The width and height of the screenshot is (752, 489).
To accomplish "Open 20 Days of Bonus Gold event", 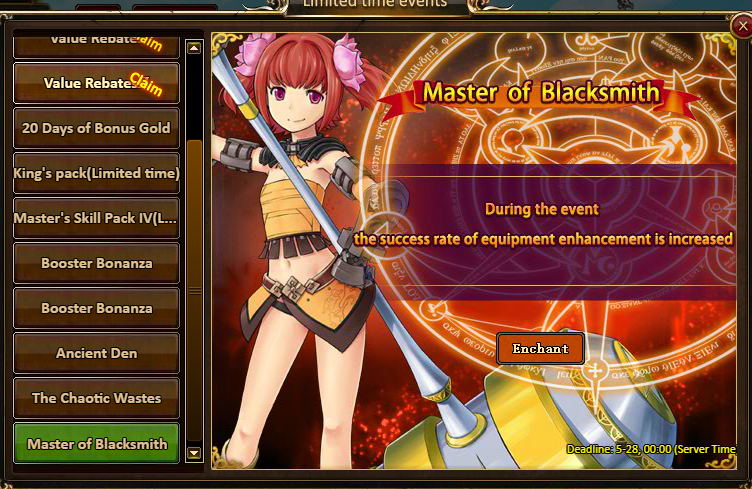I will (x=96, y=128).
